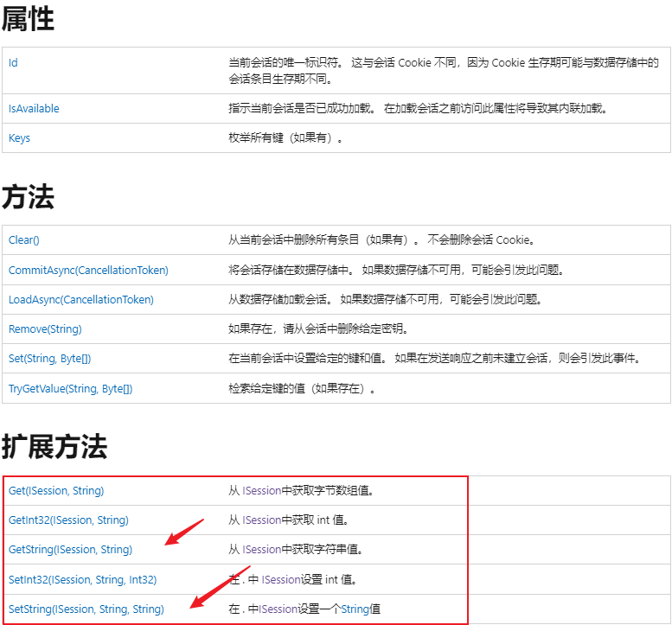The image size is (672, 625).
Task: Open LoadAsync(CancellationToken) method link
Action: pyautogui.click(x=81, y=300)
